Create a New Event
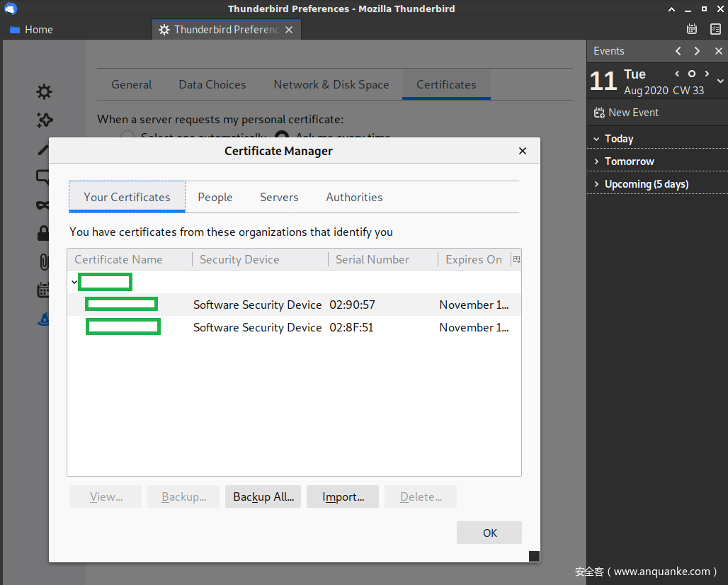 click(x=626, y=113)
